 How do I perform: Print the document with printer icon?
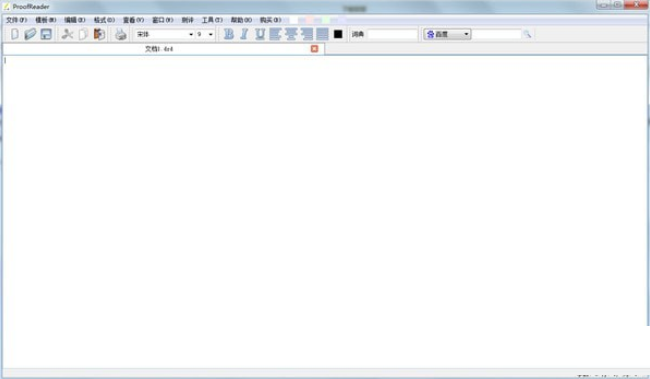(x=121, y=34)
